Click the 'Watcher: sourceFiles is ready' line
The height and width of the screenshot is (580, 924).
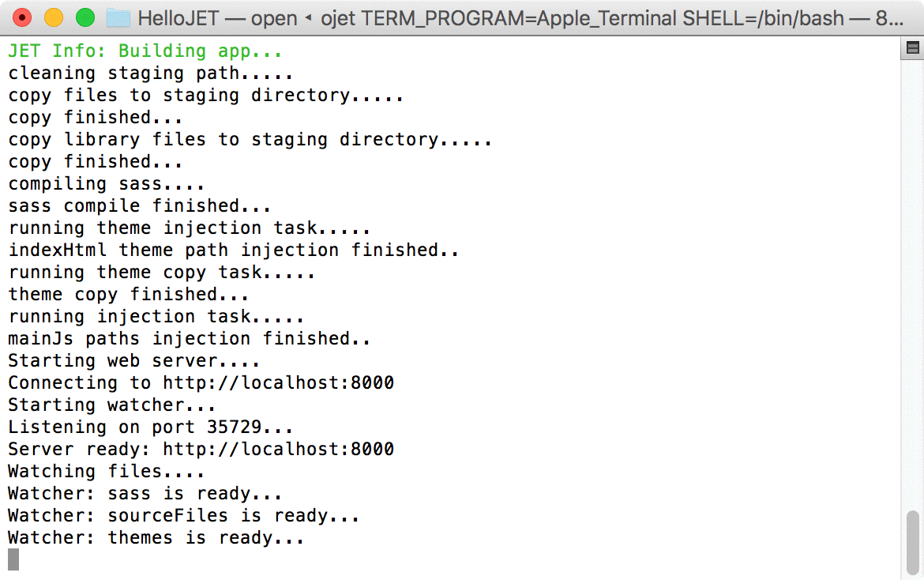183,515
